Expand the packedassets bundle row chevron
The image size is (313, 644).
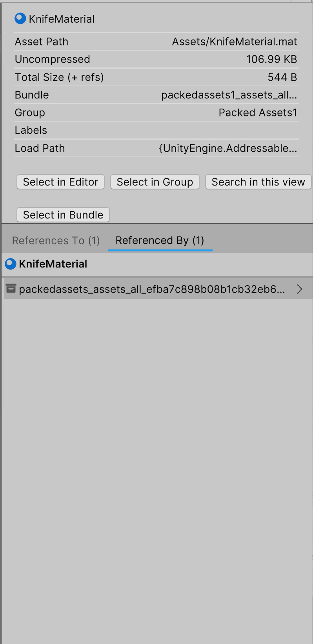tap(300, 289)
